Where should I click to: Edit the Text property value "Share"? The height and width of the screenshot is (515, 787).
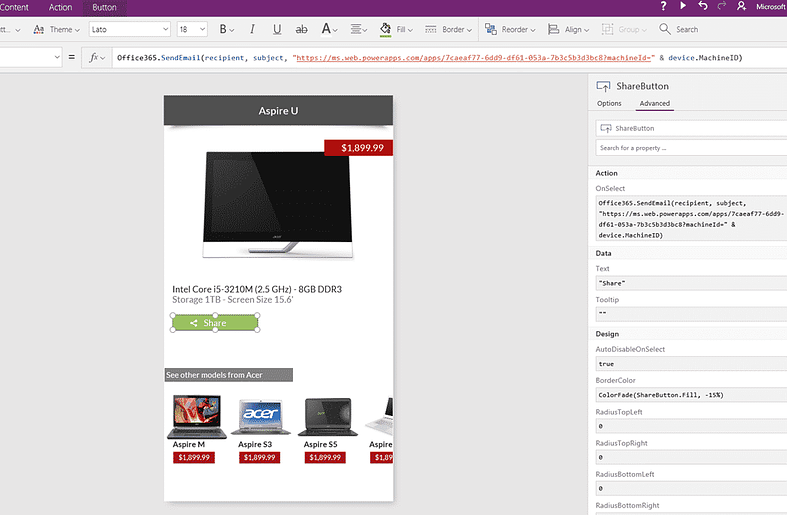tap(691, 283)
